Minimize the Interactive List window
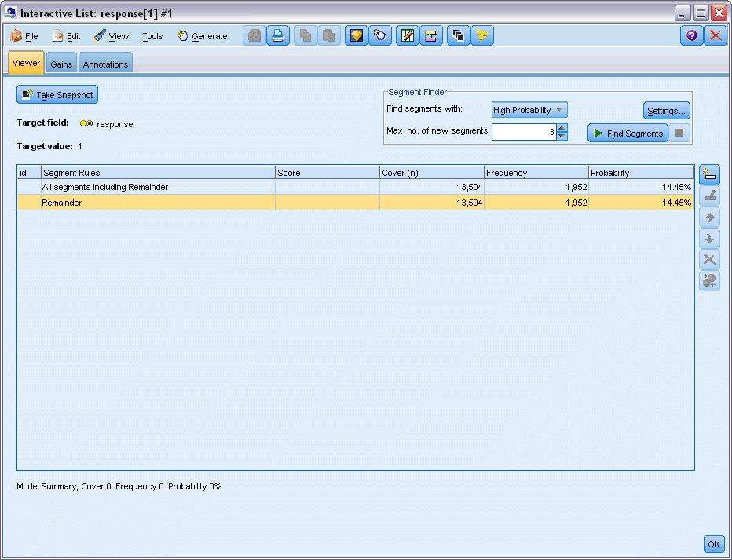This screenshot has height=560, width=732. (683, 13)
